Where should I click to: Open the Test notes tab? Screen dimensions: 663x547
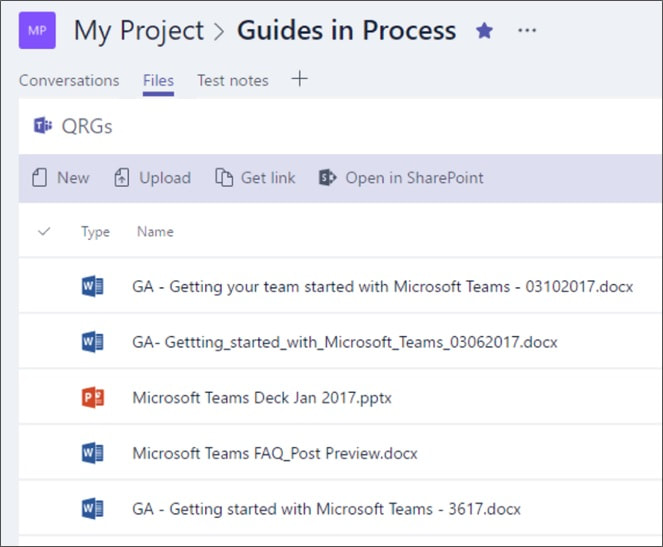pos(233,80)
